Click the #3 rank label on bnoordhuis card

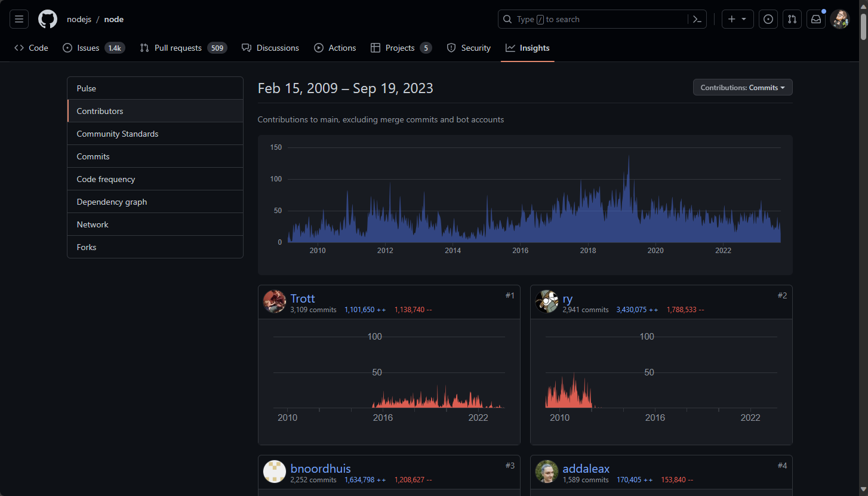click(510, 466)
